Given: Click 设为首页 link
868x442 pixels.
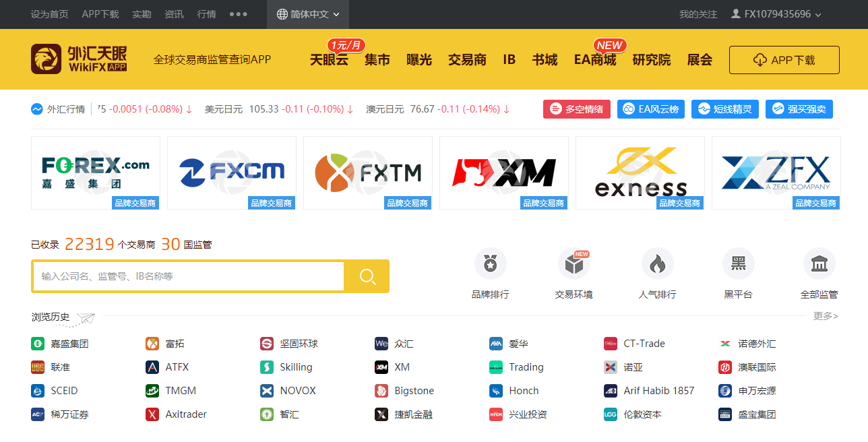Looking at the screenshot, I should tap(49, 14).
